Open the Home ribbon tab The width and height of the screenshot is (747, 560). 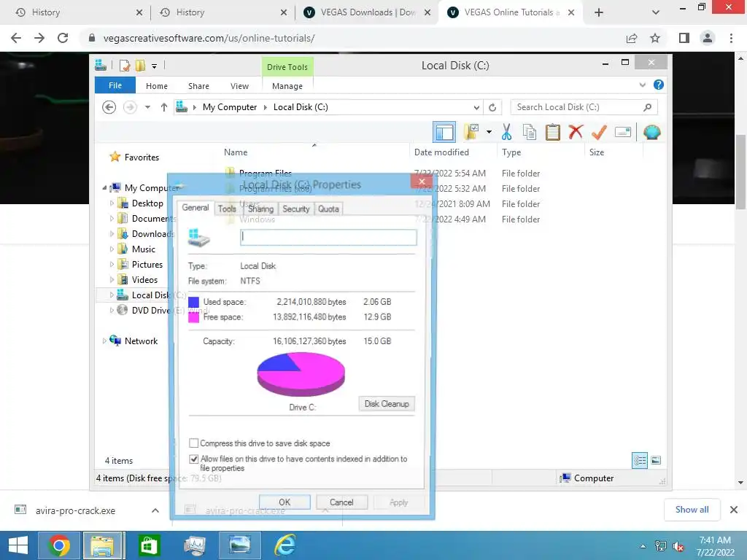pyautogui.click(x=157, y=86)
